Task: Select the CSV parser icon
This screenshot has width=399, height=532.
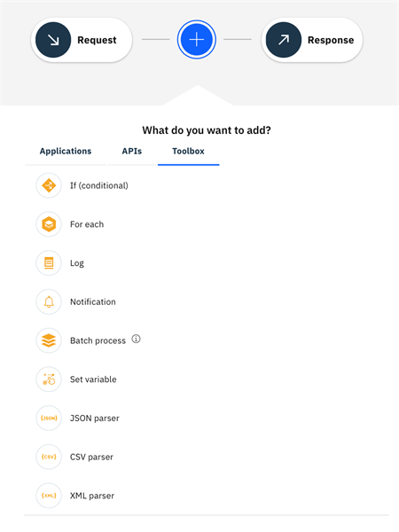Action: pos(49,457)
